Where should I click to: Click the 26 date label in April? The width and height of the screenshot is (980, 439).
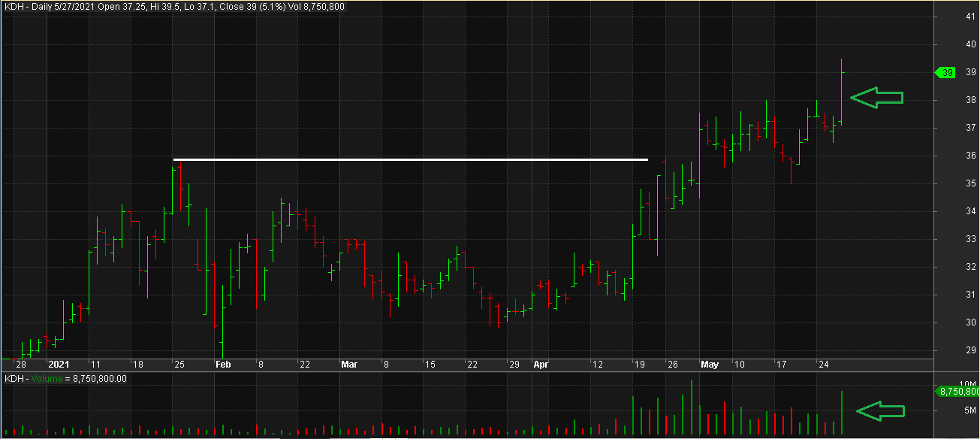(673, 365)
